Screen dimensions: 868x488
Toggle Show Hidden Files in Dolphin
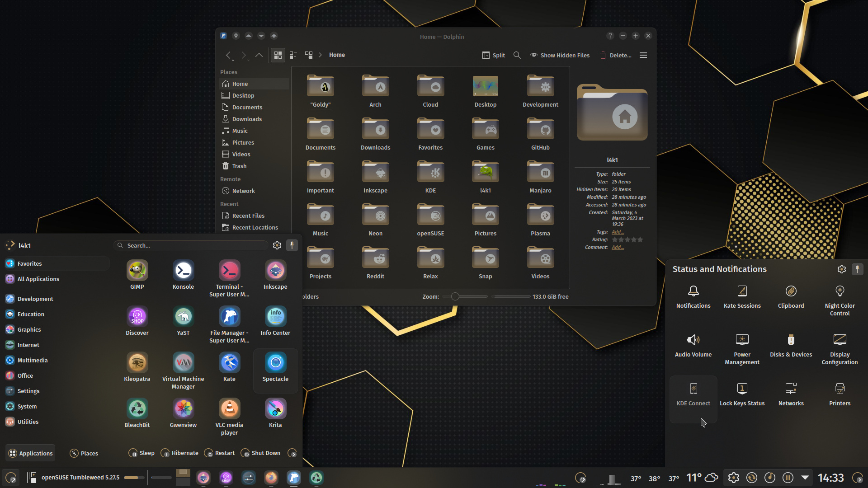coord(560,55)
